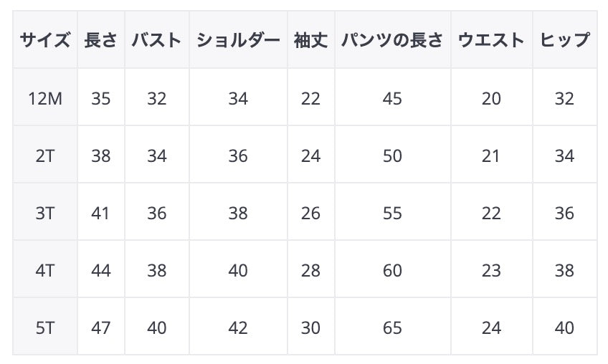Viewport: 608px width, 364px height.
Task: Select the ショルダー column header
Action: tap(238, 40)
